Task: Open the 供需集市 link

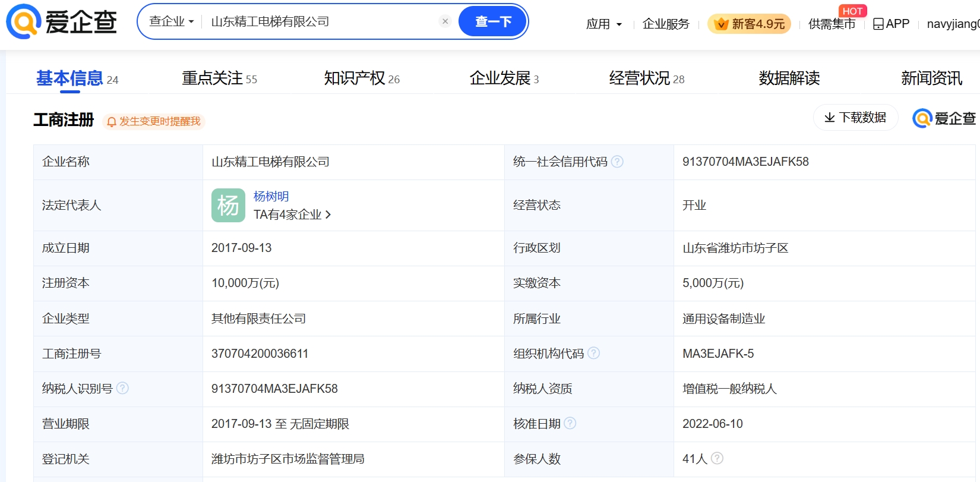Action: 832,24
